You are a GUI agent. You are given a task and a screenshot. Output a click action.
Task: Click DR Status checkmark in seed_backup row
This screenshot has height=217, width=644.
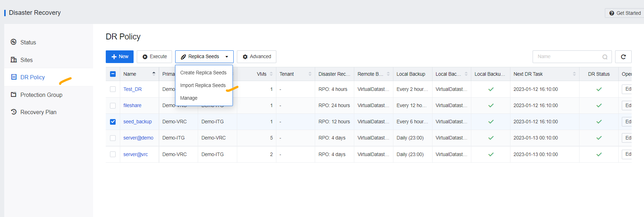(x=599, y=122)
